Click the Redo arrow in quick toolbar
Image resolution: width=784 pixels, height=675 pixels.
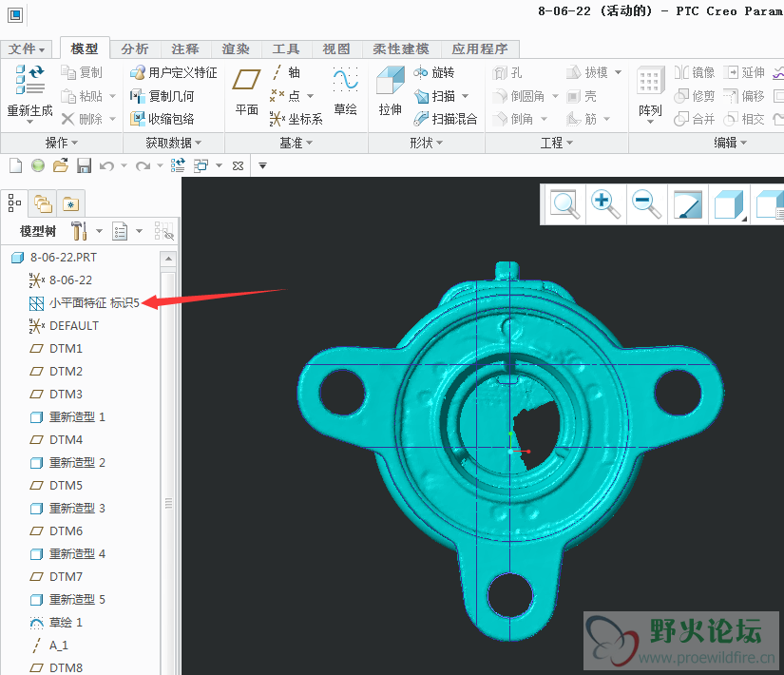[x=143, y=165]
